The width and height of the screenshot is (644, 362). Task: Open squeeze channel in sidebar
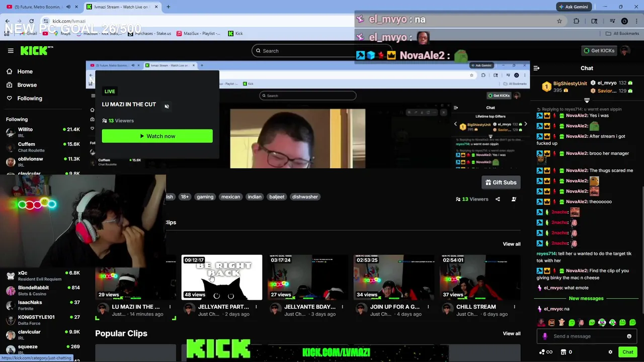43,349
